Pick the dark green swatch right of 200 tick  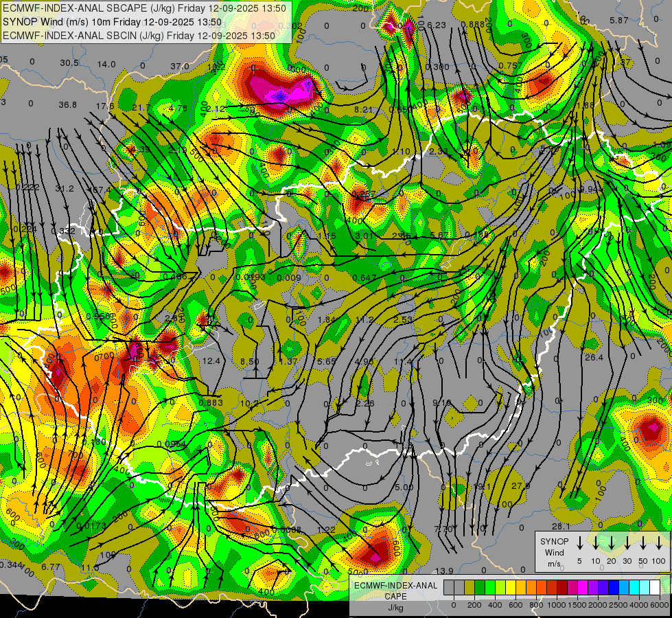[x=480, y=587]
